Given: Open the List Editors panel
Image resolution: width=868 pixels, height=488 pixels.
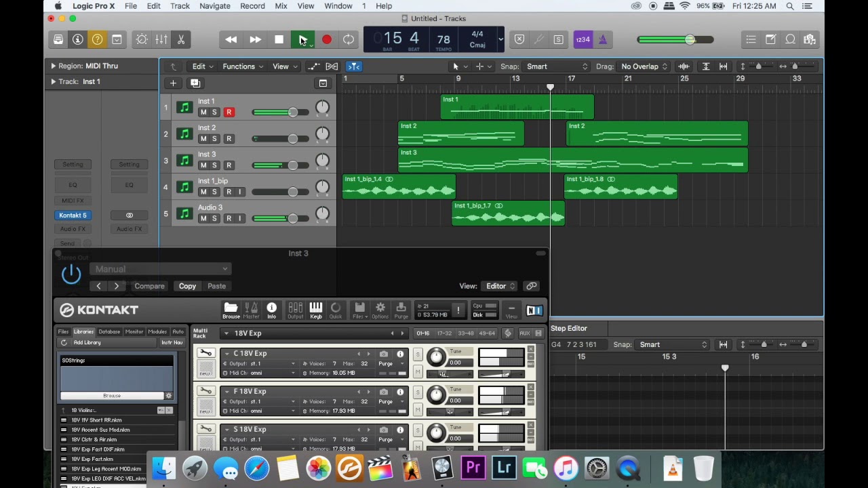Looking at the screenshot, I should point(751,39).
